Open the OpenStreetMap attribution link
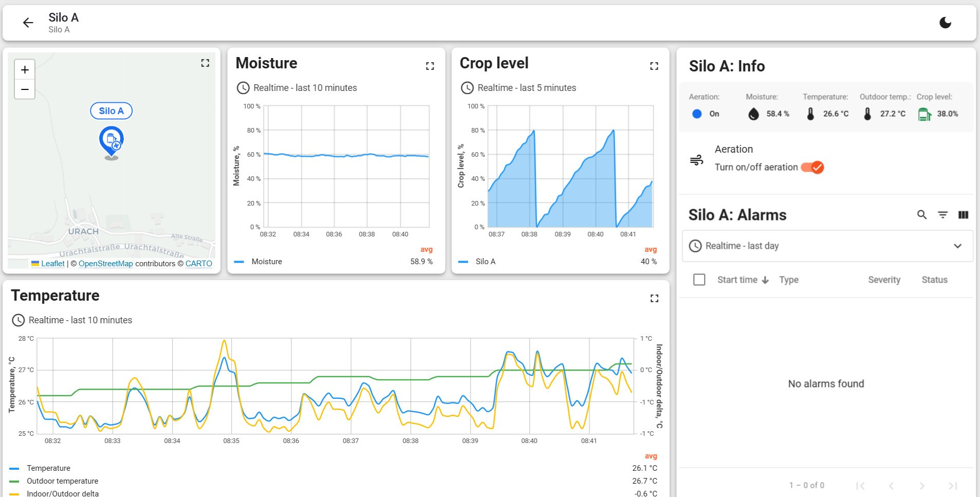 pyautogui.click(x=105, y=264)
